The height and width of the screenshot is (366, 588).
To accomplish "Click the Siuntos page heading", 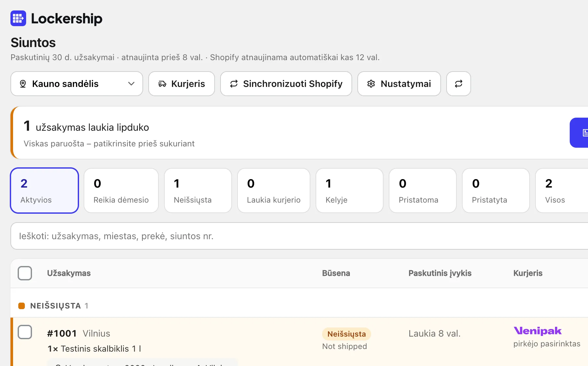I will [33, 42].
